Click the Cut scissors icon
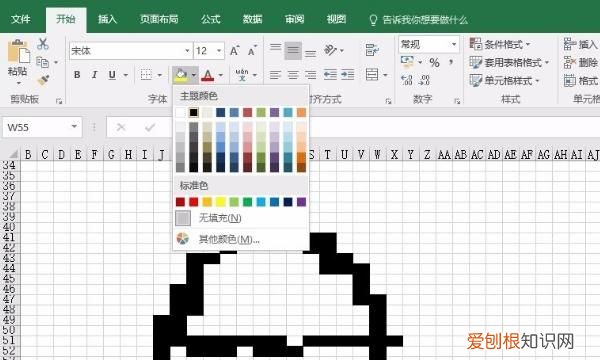 (x=42, y=44)
